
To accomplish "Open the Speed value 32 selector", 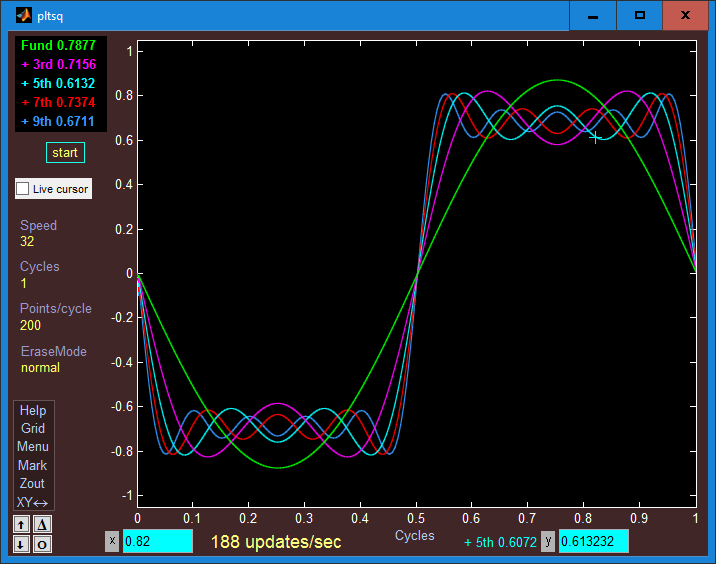I will tap(27, 242).
